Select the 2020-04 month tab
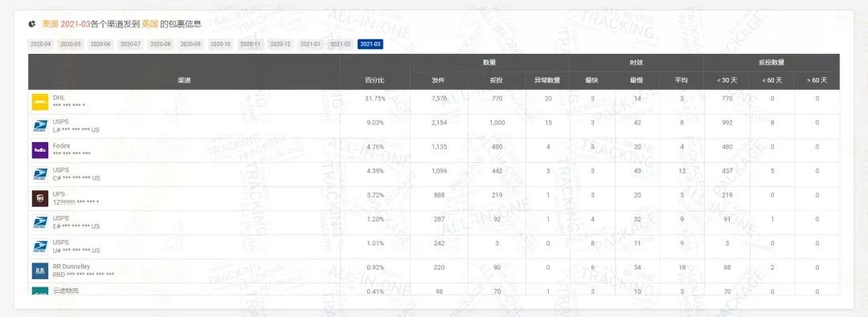Image resolution: width=868 pixels, height=317 pixels. 41,44
